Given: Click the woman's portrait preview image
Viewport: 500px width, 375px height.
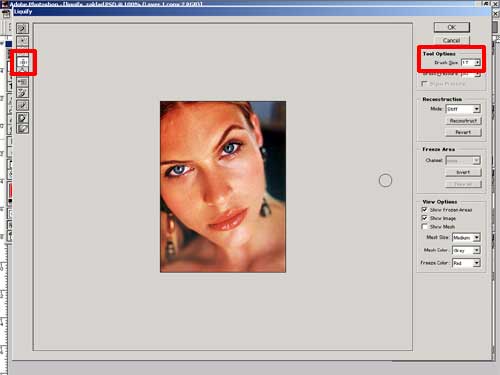Looking at the screenshot, I should pyautogui.click(x=223, y=187).
